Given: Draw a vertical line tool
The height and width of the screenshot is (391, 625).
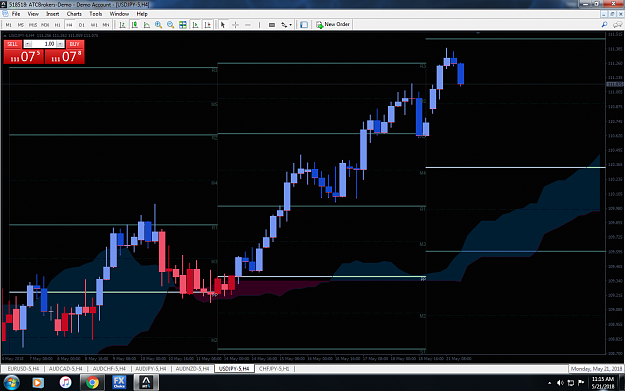Looking at the screenshot, I should pyautogui.click(x=259, y=25).
